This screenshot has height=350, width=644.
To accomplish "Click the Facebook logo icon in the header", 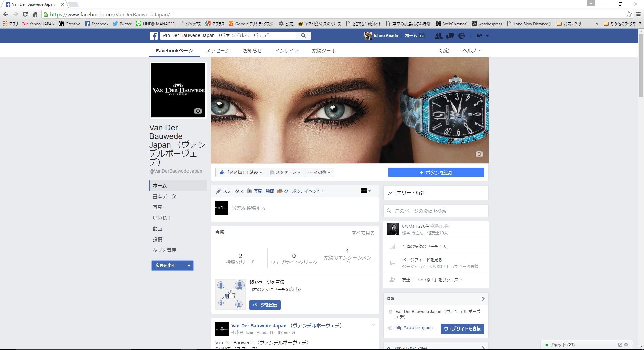I will tap(154, 36).
